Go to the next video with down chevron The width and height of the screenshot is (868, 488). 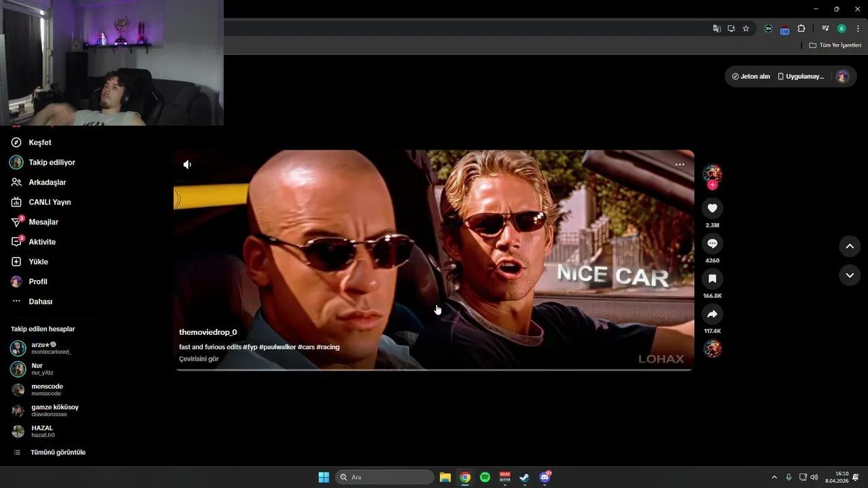tap(850, 275)
